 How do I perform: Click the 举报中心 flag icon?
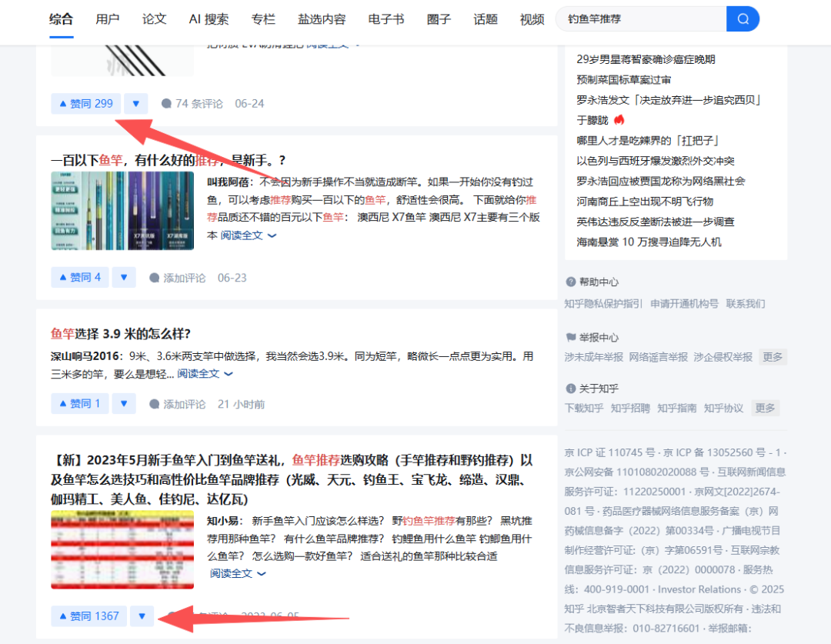[571, 336]
